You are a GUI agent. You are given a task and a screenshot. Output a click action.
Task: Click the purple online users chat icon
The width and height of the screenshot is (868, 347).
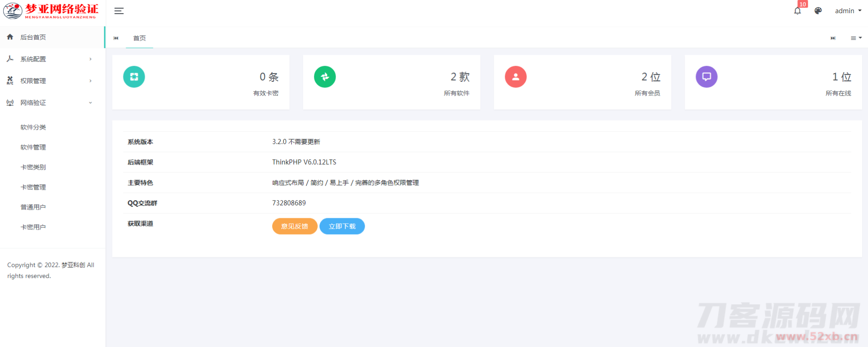[x=706, y=77]
